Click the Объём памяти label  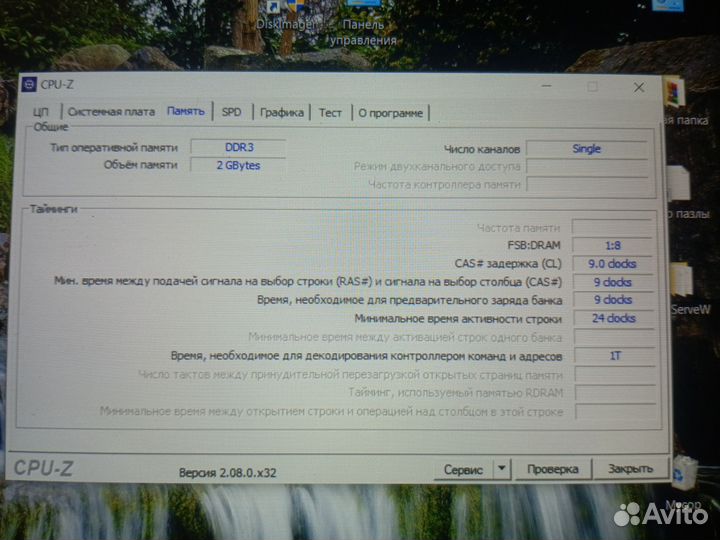click(x=141, y=165)
